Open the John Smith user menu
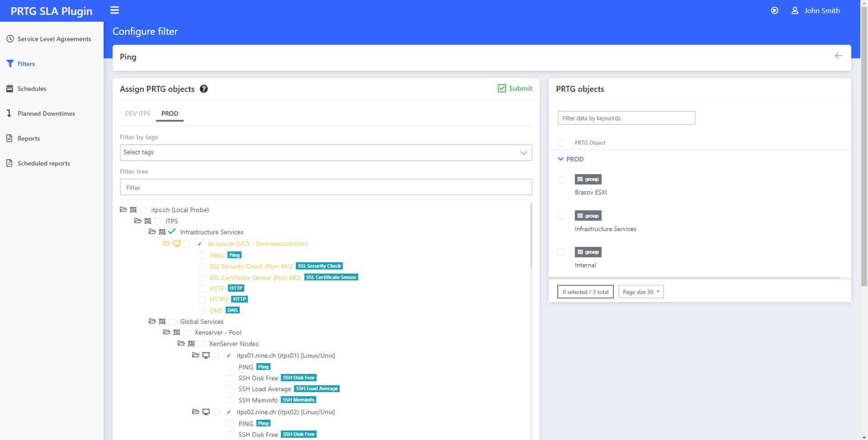 click(815, 10)
